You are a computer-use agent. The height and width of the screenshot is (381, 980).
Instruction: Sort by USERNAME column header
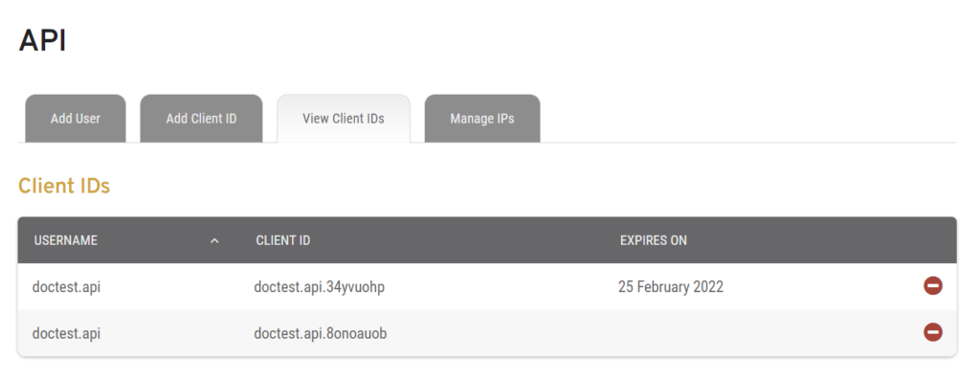click(x=66, y=240)
